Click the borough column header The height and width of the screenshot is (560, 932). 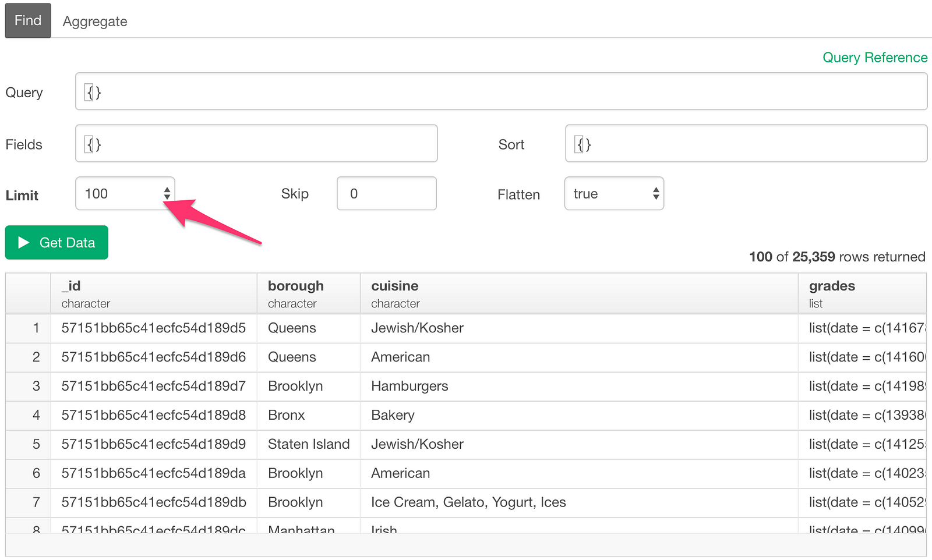(x=308, y=294)
